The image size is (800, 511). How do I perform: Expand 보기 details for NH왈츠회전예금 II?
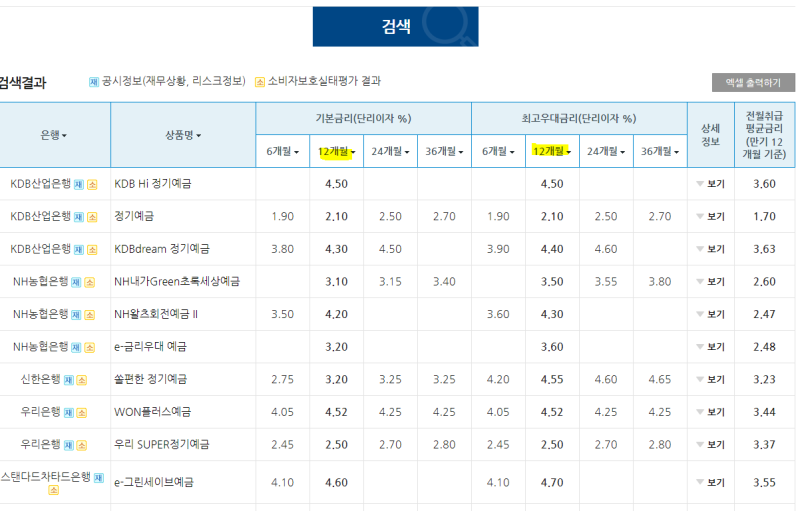coord(711,315)
